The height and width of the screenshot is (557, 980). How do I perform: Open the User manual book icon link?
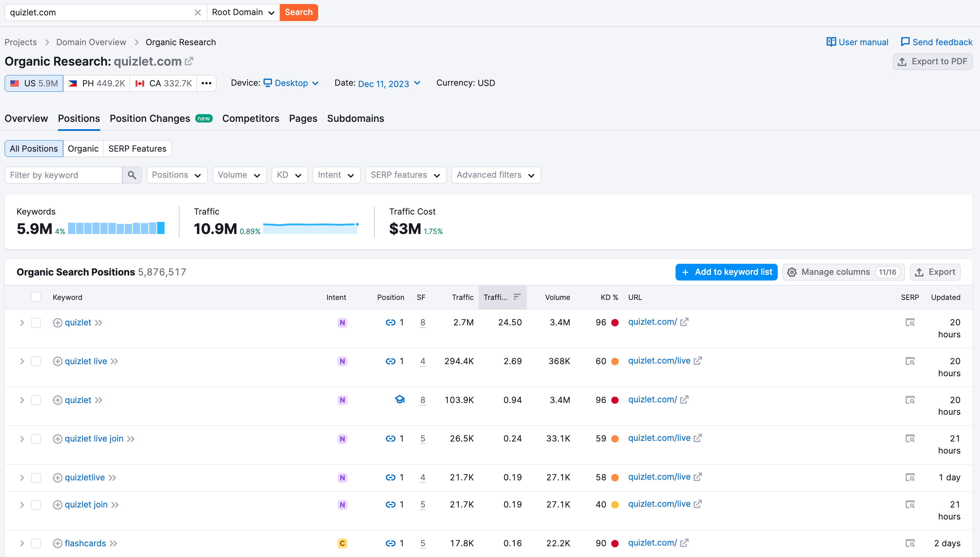[x=831, y=42]
